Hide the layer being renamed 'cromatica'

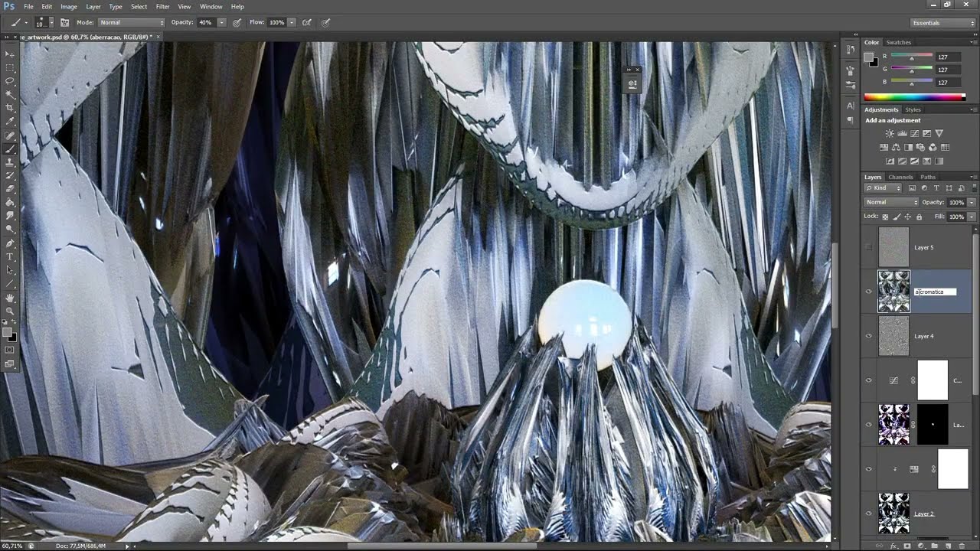tap(868, 292)
